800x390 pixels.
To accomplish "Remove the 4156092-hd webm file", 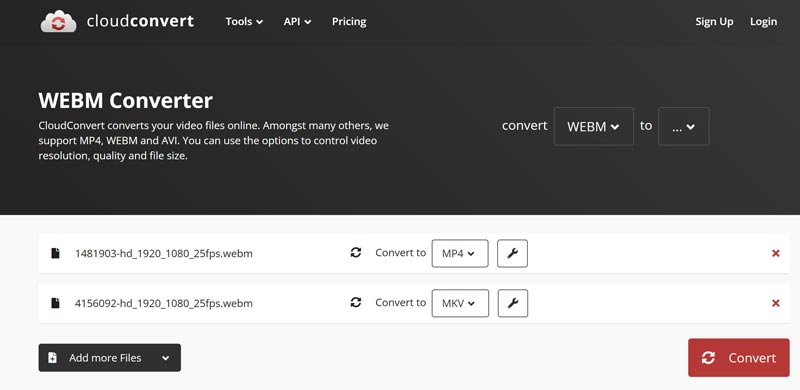I will (776, 303).
